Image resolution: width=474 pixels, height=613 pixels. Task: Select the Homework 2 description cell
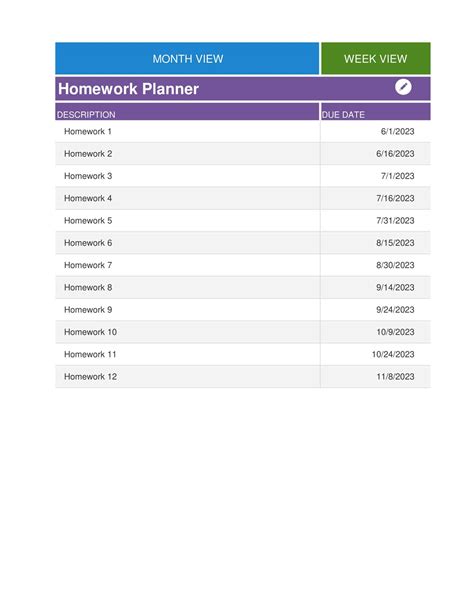(187, 154)
